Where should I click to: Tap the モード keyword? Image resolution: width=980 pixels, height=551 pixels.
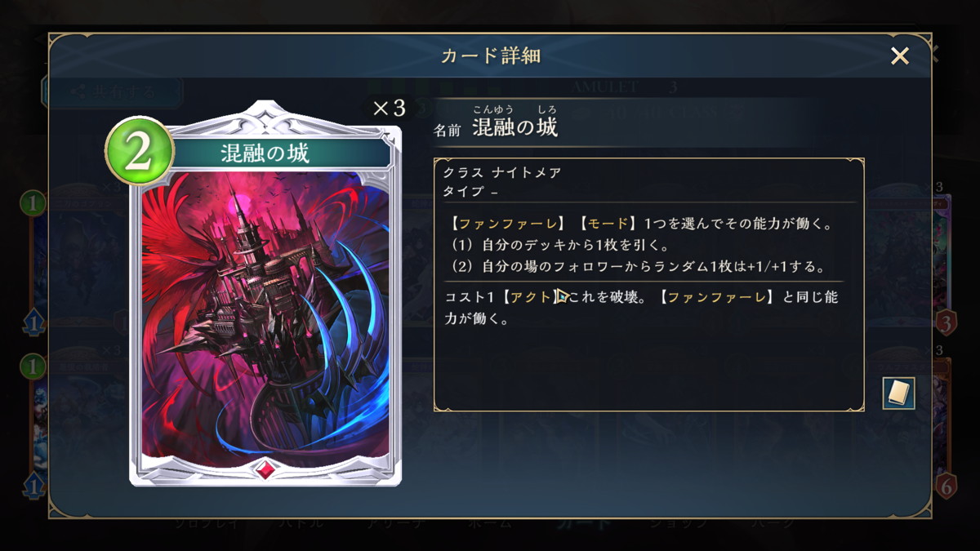click(x=609, y=224)
